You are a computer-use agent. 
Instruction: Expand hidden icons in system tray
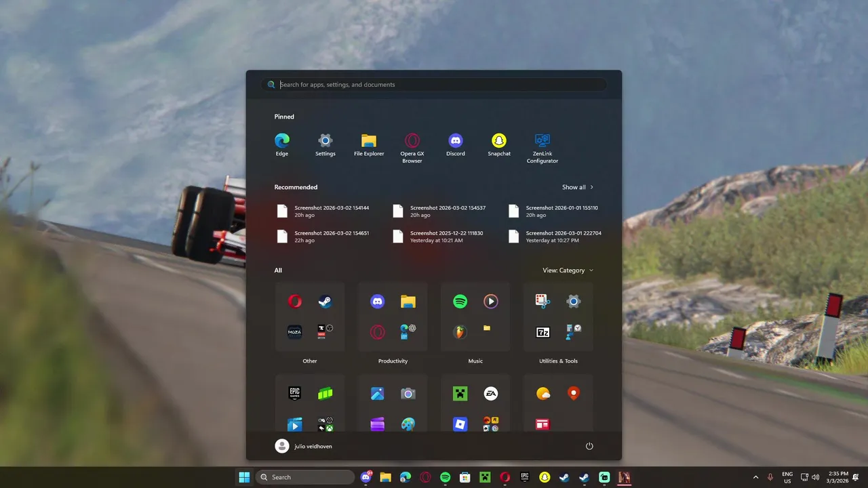pyautogui.click(x=755, y=477)
